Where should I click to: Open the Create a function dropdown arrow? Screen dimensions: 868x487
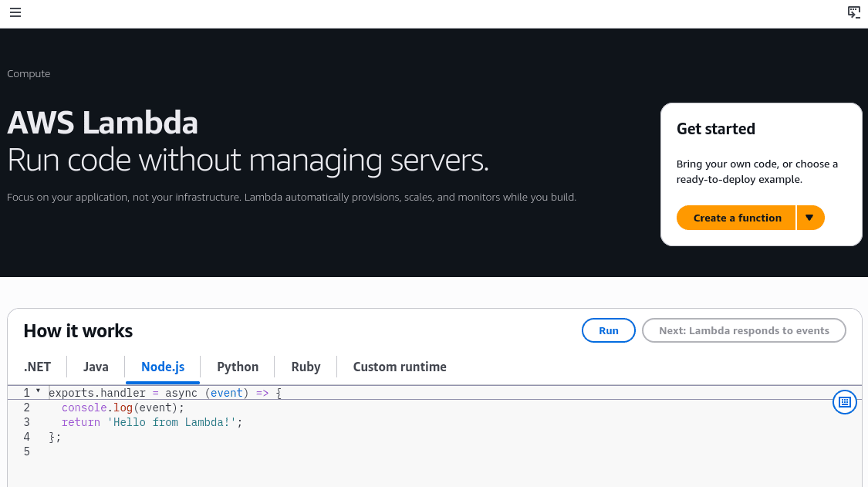(810, 218)
